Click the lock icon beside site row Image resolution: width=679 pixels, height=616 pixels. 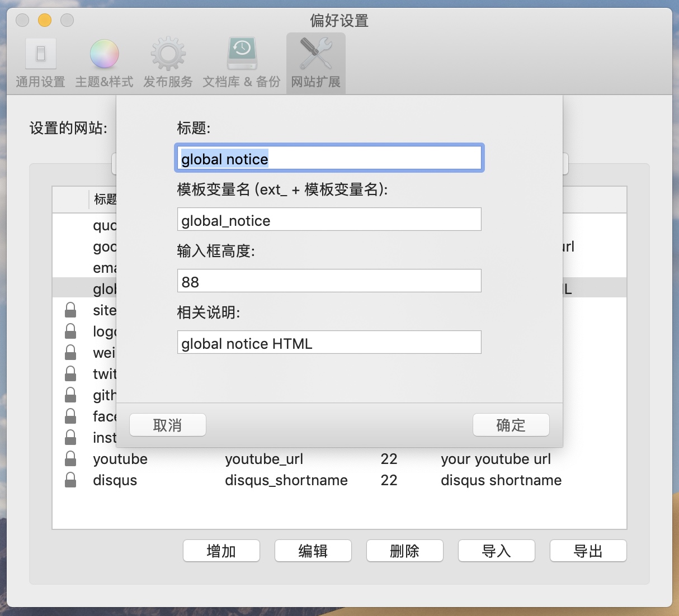70,310
